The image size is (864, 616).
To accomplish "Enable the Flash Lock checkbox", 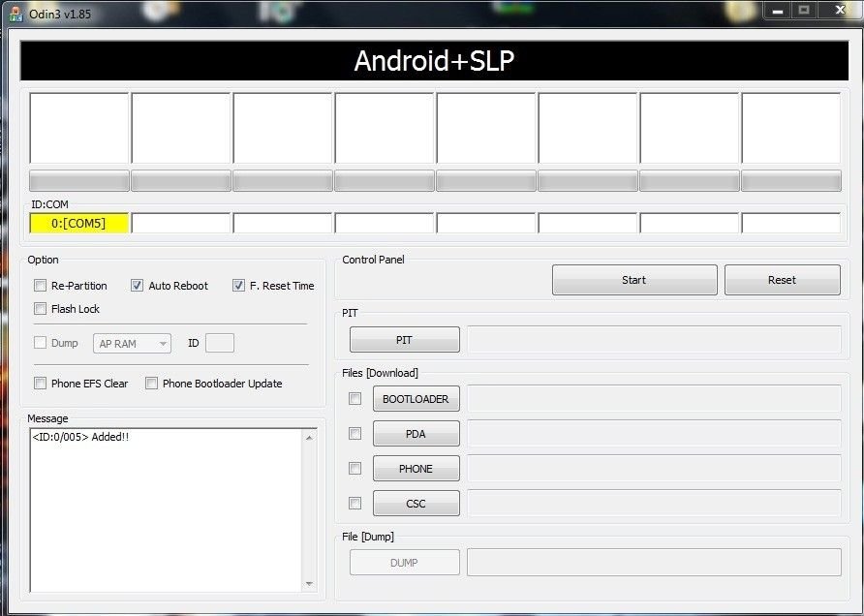I will pos(41,309).
